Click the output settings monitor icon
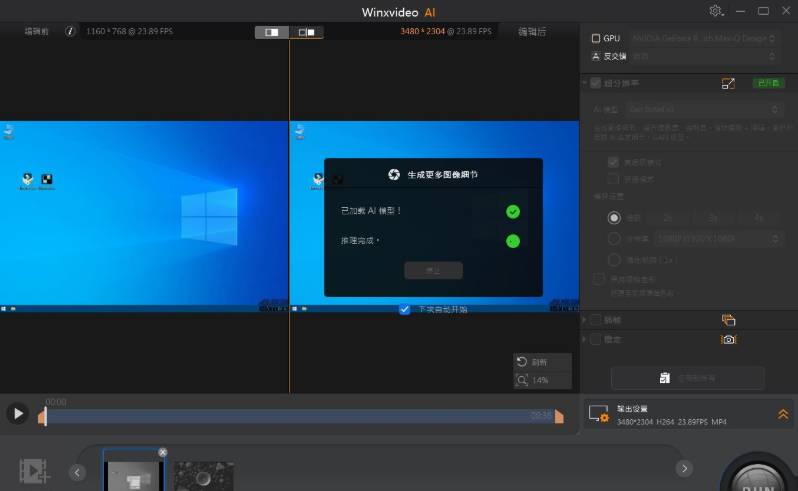 tap(598, 414)
